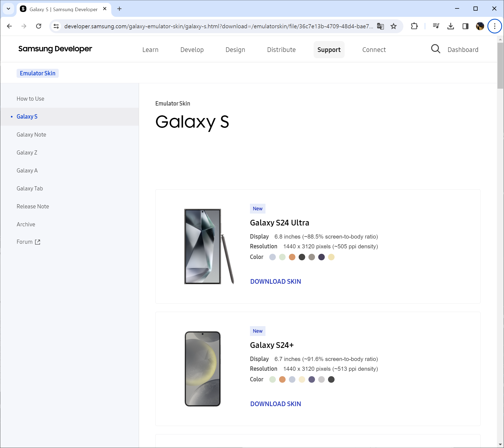The width and height of the screenshot is (504, 448).
Task: Select the dark gray color for S24 Ultra
Action: tap(302, 257)
